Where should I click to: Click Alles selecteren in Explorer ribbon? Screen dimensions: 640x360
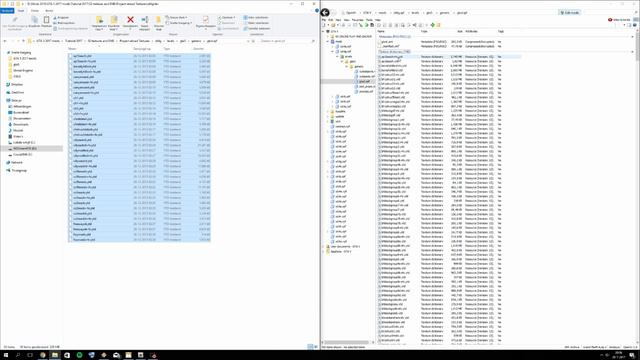pos(256,18)
